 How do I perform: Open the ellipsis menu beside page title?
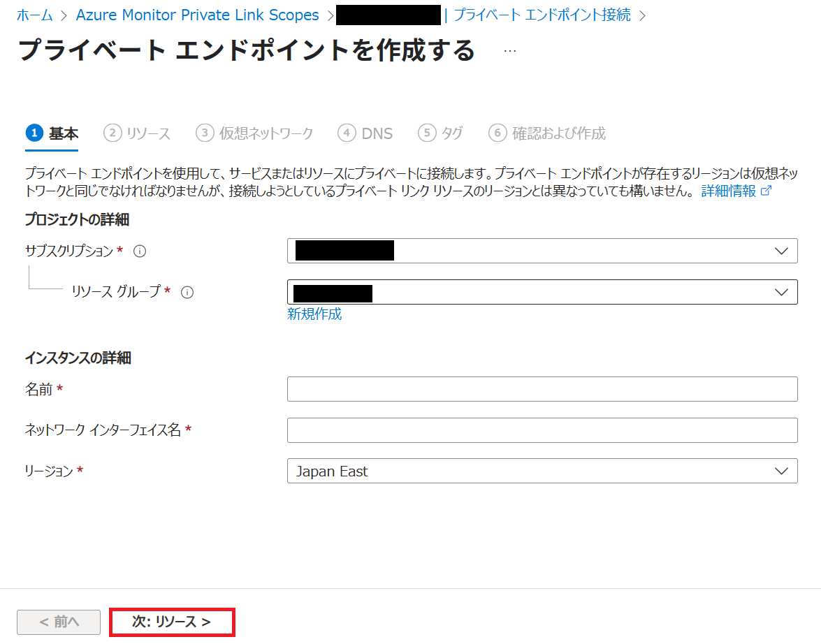509,51
